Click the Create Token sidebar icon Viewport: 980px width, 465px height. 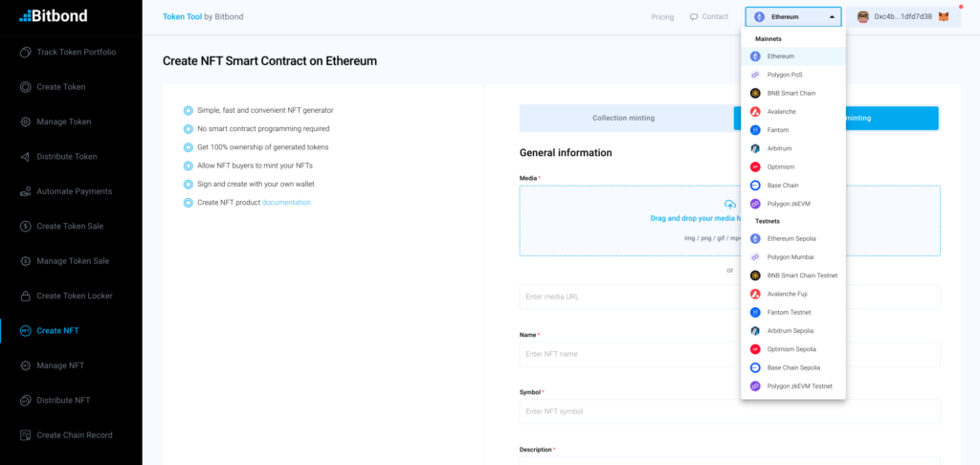25,87
